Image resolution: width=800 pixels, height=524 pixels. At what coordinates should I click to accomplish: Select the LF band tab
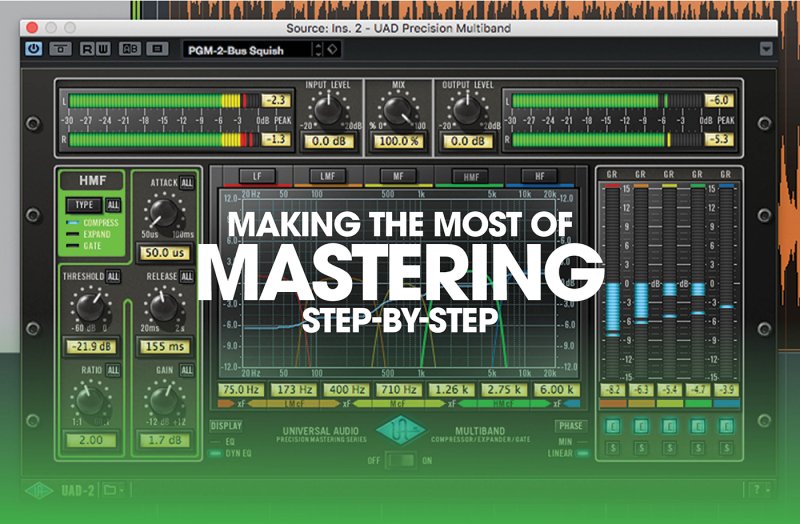point(258,177)
